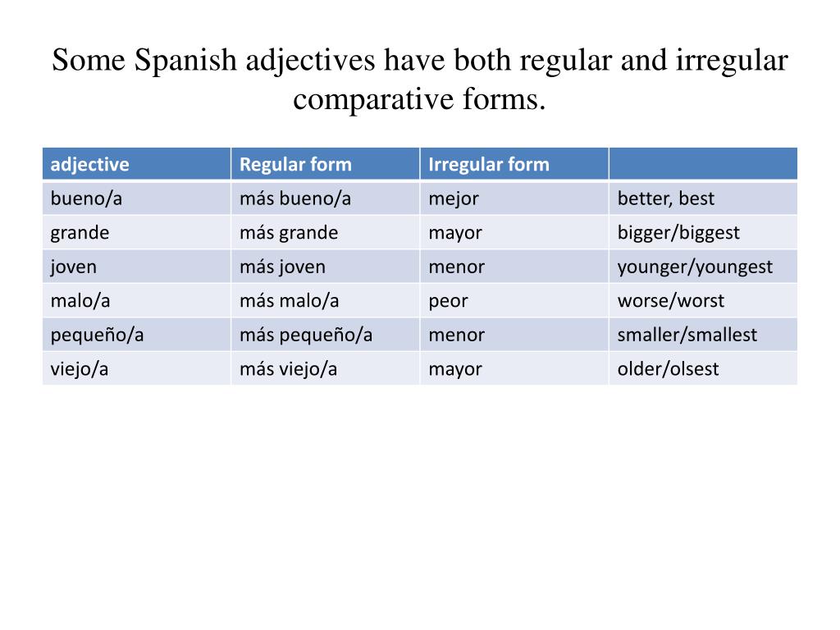Select the 'Regular form' header cell
Viewport: 840px width, 630px height.
tap(325, 164)
